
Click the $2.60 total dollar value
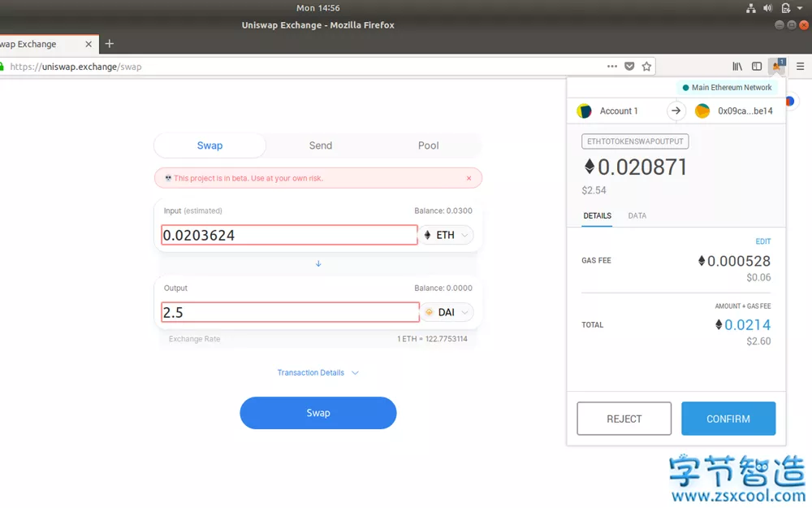tap(758, 341)
